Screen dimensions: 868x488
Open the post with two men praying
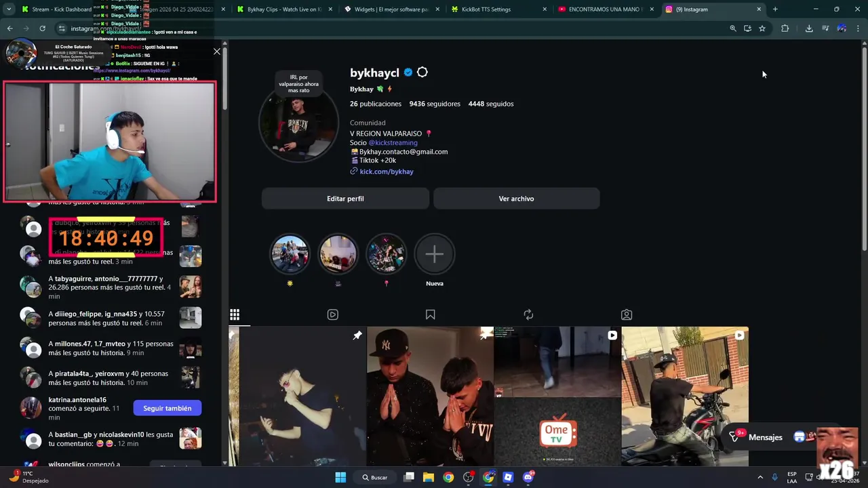point(430,396)
